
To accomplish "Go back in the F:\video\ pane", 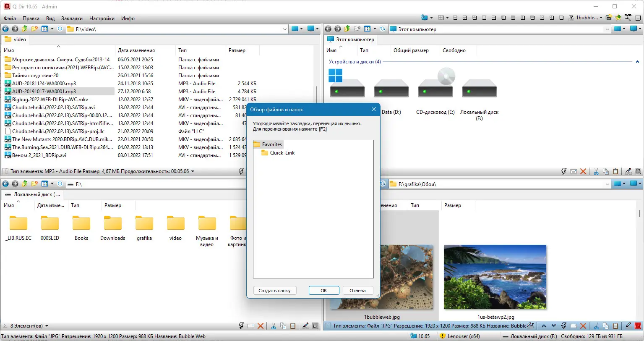I will coord(5,29).
